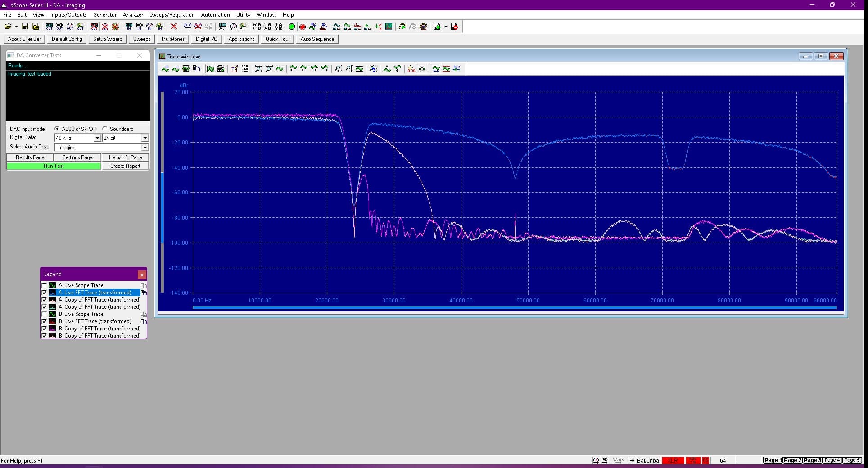Click the save floppy disk icon
The image size is (868, 468).
tap(25, 27)
